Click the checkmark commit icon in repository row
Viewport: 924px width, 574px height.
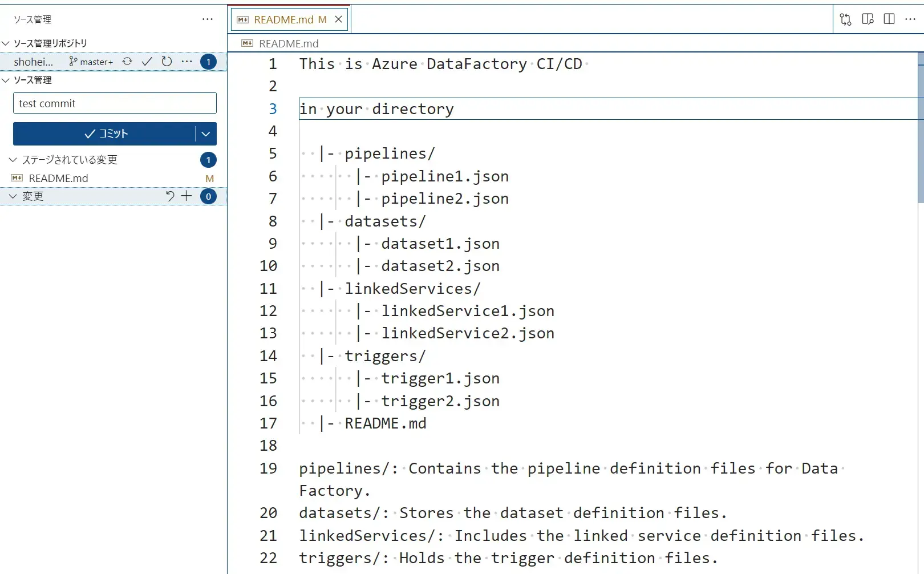[x=147, y=62]
